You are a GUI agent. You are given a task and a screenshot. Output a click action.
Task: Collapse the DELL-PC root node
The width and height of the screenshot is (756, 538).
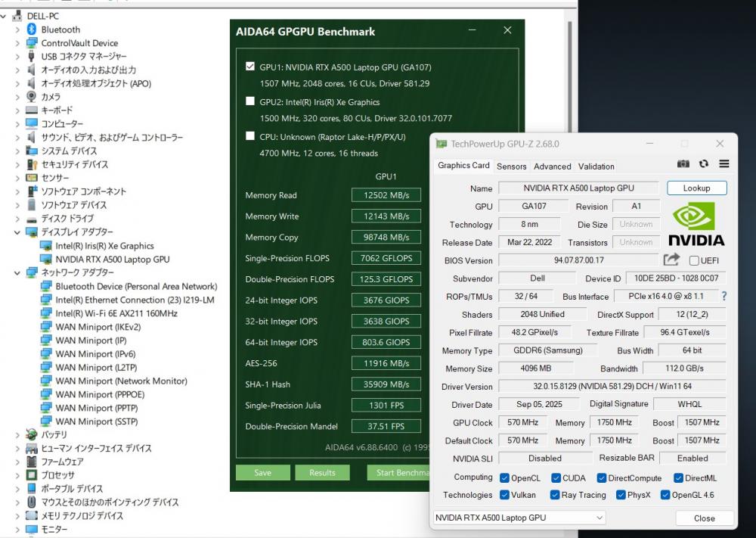(x=3, y=16)
